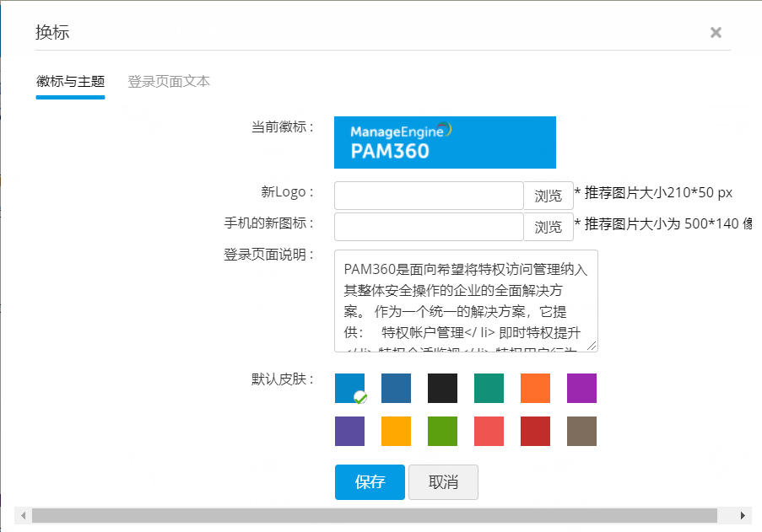Click the 新Logo file path field

tap(429, 196)
